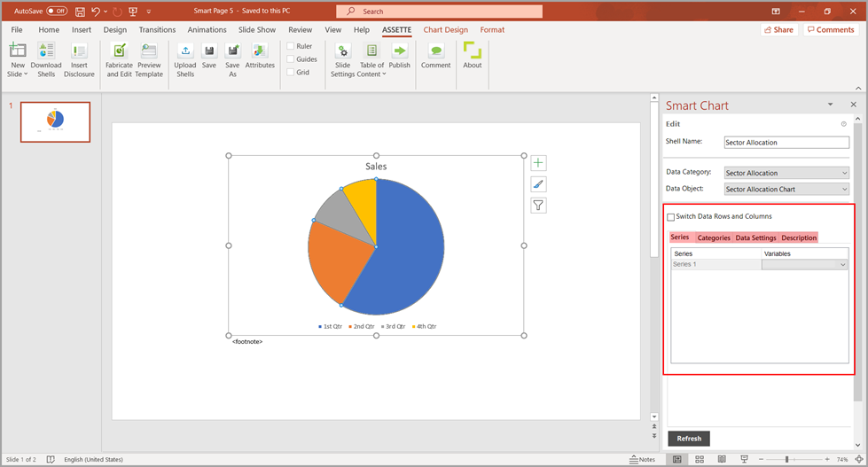
Task: Click the zoom out minus button
Action: tap(761, 459)
